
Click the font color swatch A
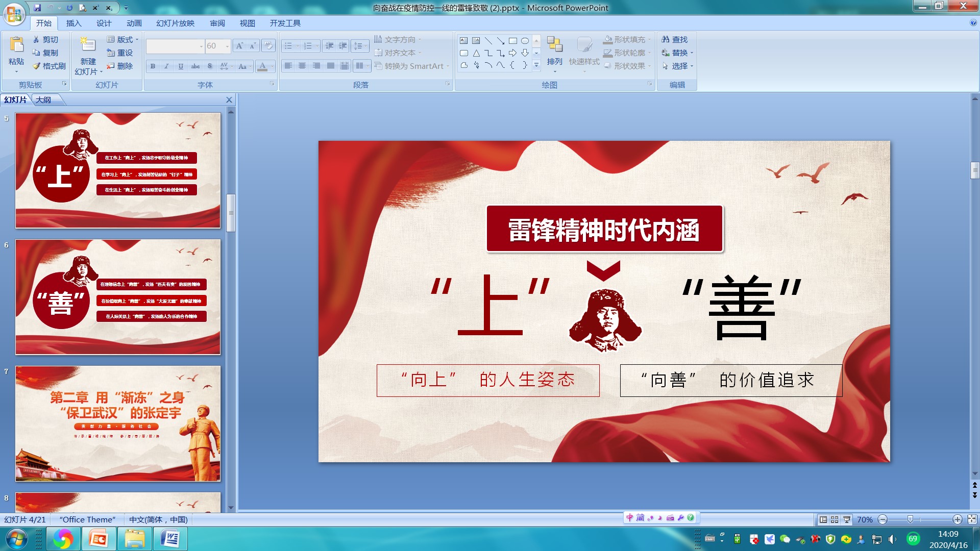(x=262, y=66)
